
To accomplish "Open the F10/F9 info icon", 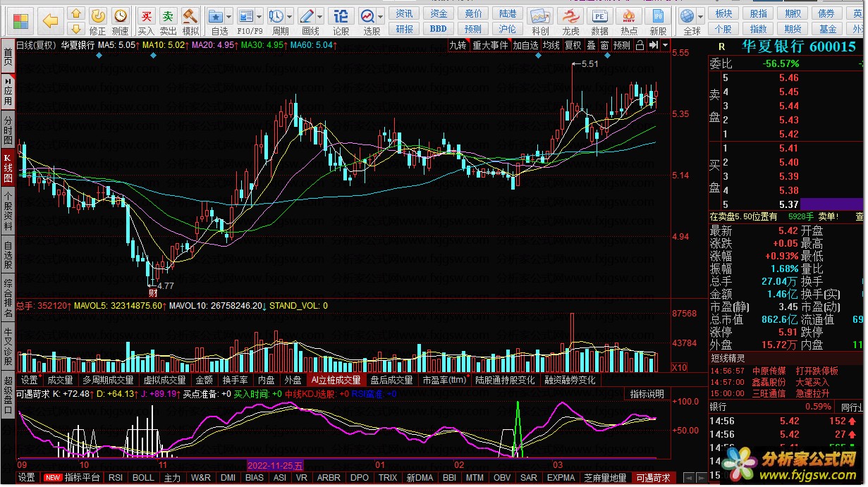I will [x=245, y=16].
